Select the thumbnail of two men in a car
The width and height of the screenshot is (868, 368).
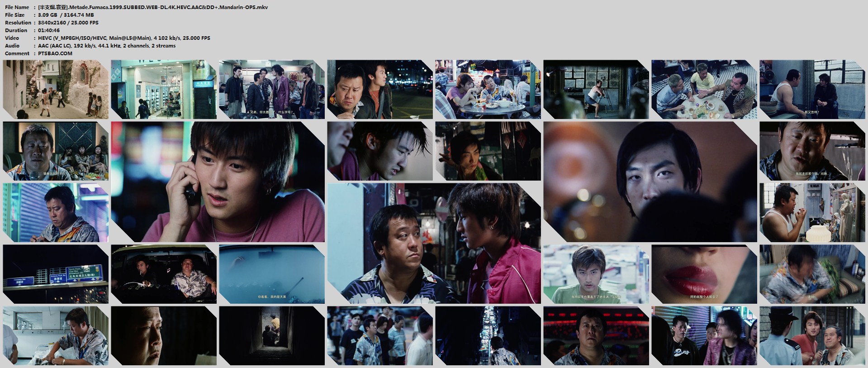coord(164,274)
